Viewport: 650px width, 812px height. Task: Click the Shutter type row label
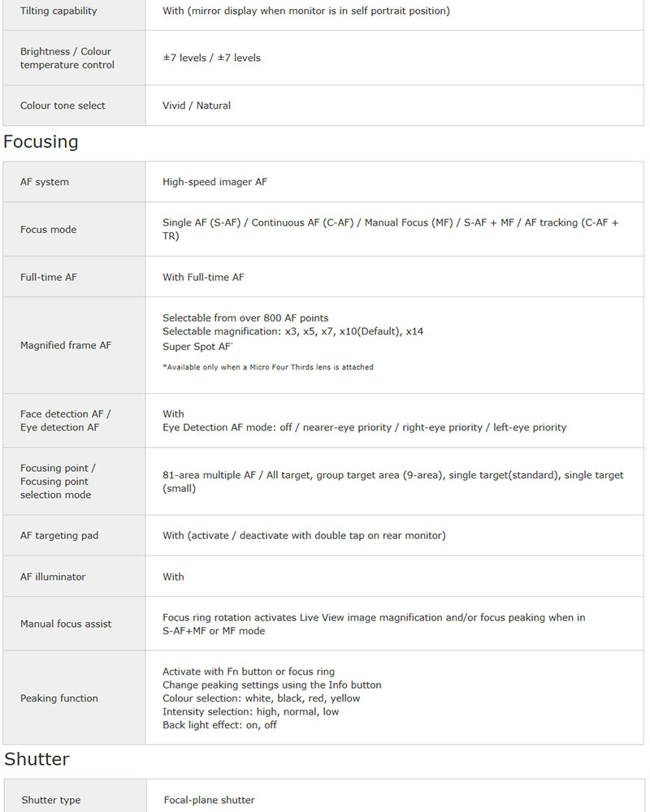tap(51, 800)
